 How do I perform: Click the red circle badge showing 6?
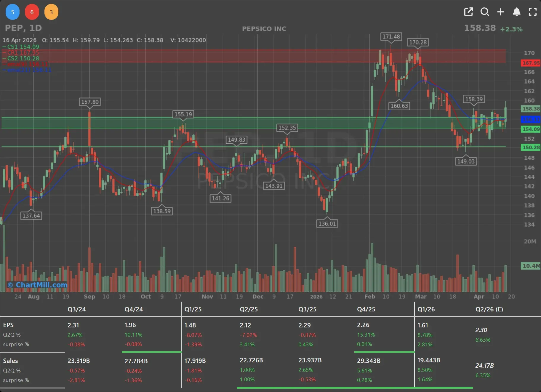pyautogui.click(x=32, y=12)
